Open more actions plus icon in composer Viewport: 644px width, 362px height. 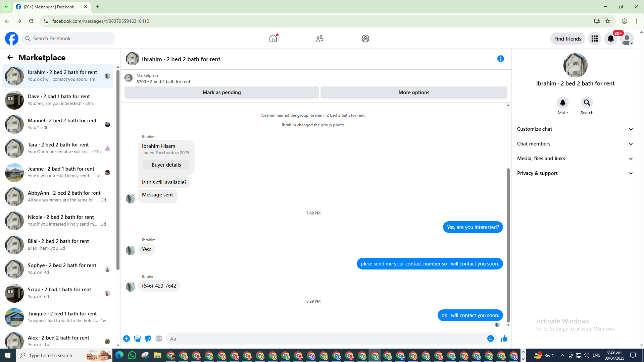click(x=127, y=339)
